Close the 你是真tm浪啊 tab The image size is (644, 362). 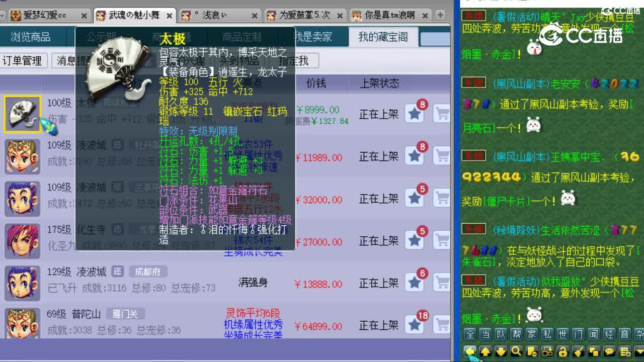coord(426,16)
